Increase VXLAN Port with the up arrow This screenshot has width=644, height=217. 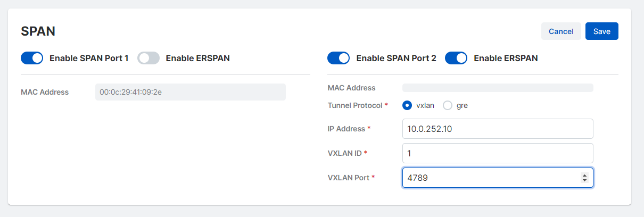584,176
